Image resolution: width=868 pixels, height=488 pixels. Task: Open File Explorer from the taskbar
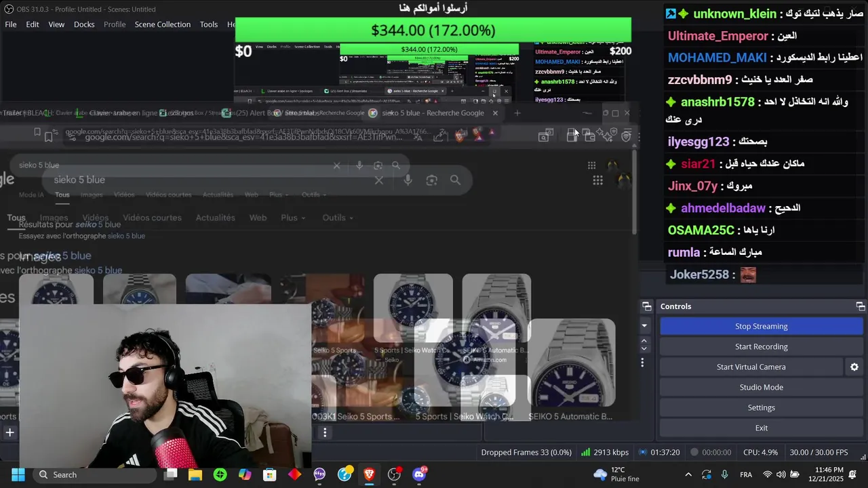[195, 474]
